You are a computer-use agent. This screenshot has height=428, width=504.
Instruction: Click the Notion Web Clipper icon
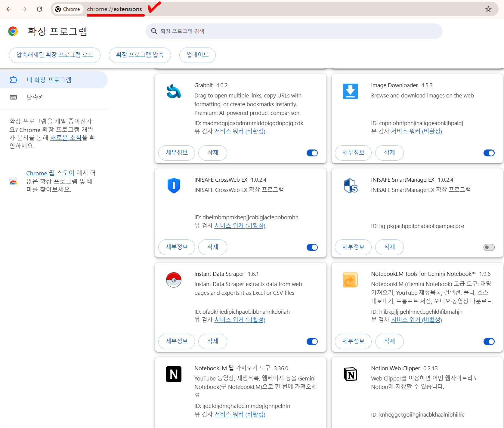point(351,374)
